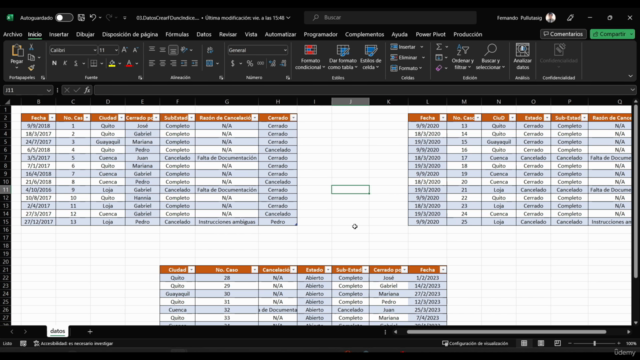Image resolution: width=640 pixels, height=360 pixels.
Task: Open Estilos de celda gallery
Action: (371, 57)
